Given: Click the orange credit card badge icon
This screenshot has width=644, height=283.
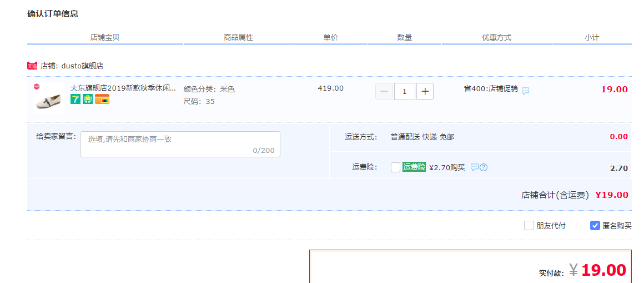Looking at the screenshot, I should [102, 99].
